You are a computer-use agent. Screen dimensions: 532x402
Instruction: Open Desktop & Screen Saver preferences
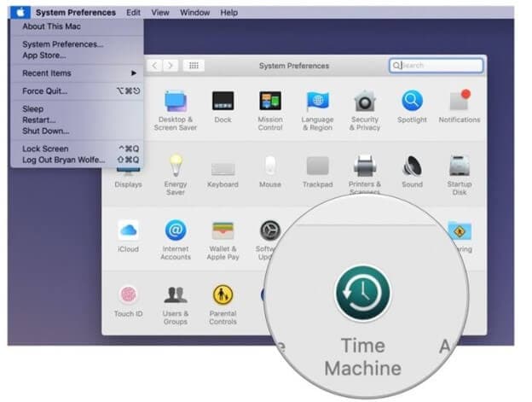click(175, 109)
